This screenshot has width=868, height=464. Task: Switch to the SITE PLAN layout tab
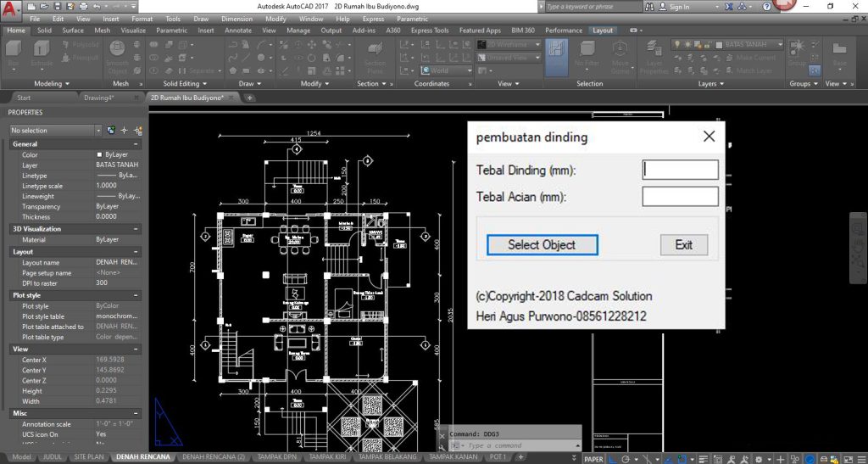(90, 457)
